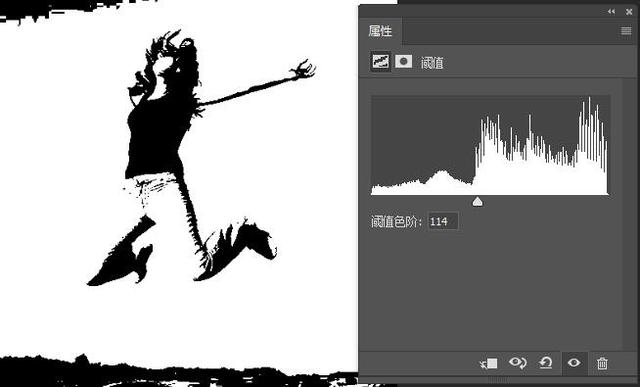The image size is (640, 387).
Task: Collapse the panel with double-arrow icon
Action: tap(611, 11)
